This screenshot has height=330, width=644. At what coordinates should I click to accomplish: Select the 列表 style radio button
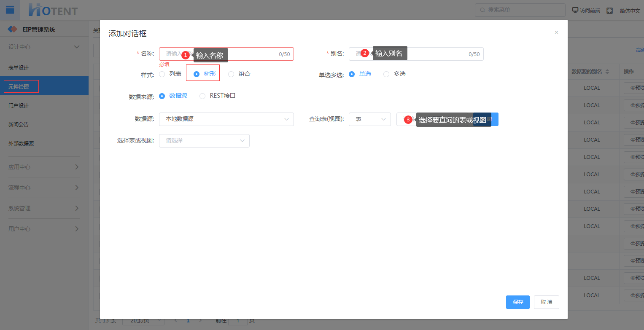(162, 74)
